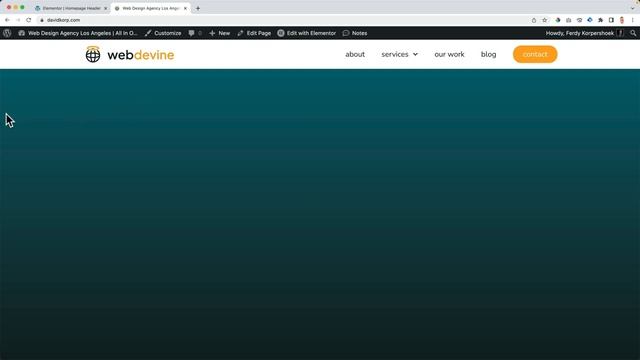This screenshot has width=640, height=360.
Task: Expand the services dropdown chevron
Action: click(416, 54)
